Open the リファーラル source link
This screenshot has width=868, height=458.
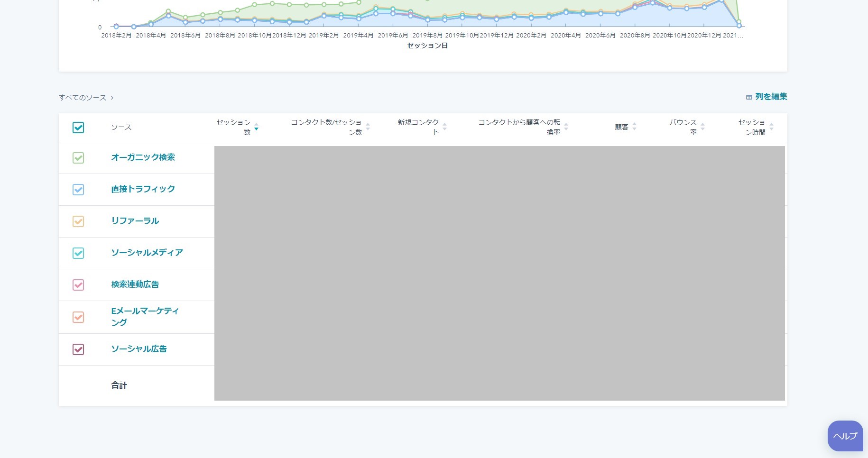[135, 221]
